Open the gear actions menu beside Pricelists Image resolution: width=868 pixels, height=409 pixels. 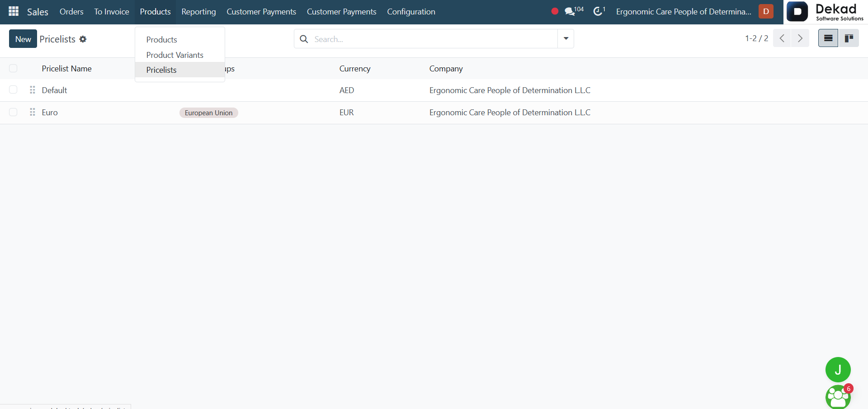pos(83,39)
